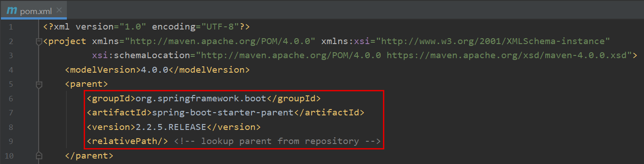
Task: Click the lookup parent from repository comment
Action: coord(277,141)
